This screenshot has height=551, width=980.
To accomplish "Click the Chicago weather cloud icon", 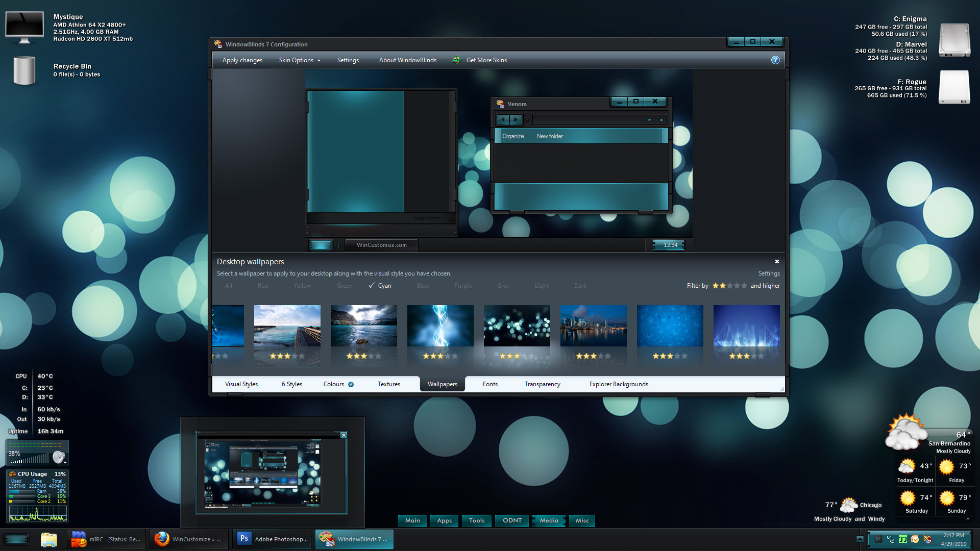I will coord(849,505).
